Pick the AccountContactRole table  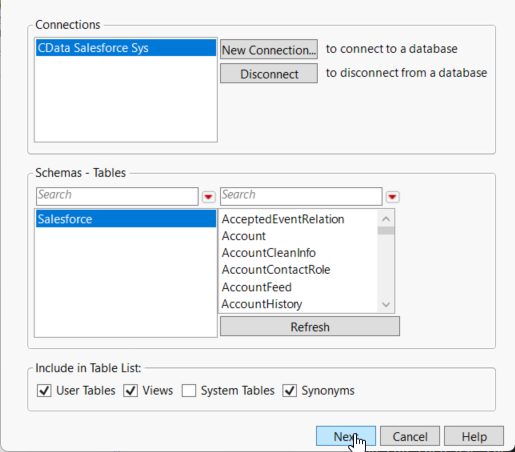(x=276, y=270)
